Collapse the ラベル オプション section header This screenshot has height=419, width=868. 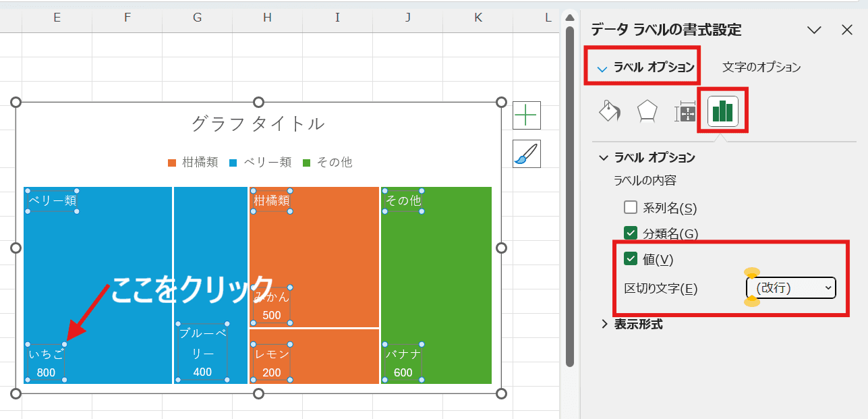603,158
